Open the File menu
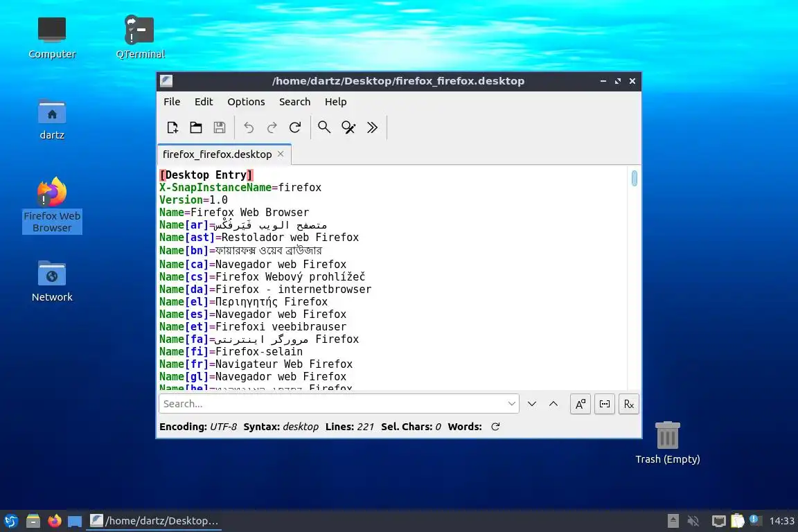 (x=172, y=102)
